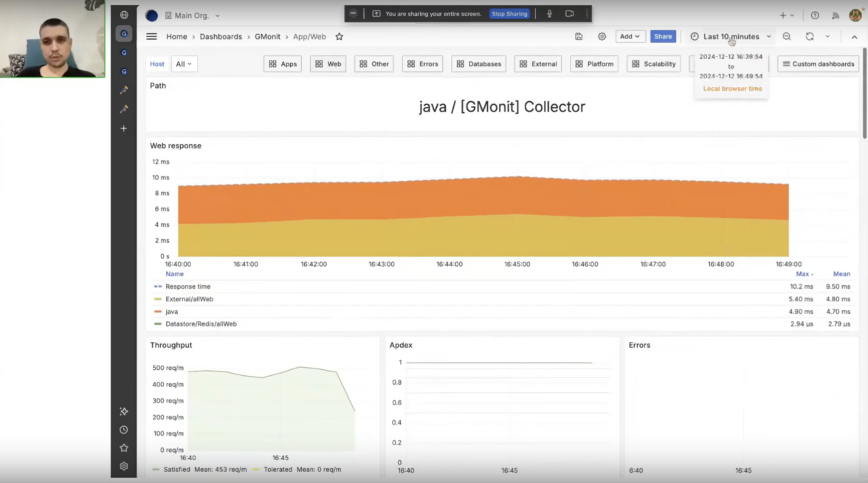The image size is (868, 483).
Task: Toggle Datastore/Redis/allWeb series visibility
Action: pyautogui.click(x=201, y=324)
